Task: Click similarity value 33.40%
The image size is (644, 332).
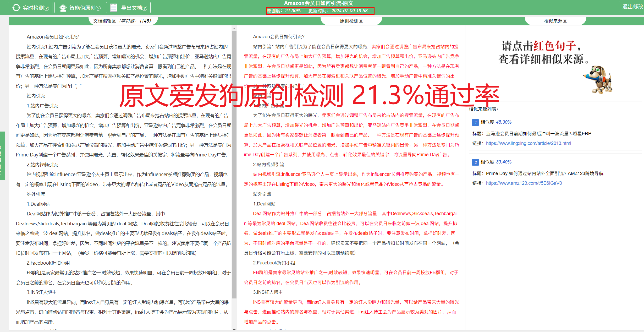Action: (x=504, y=162)
